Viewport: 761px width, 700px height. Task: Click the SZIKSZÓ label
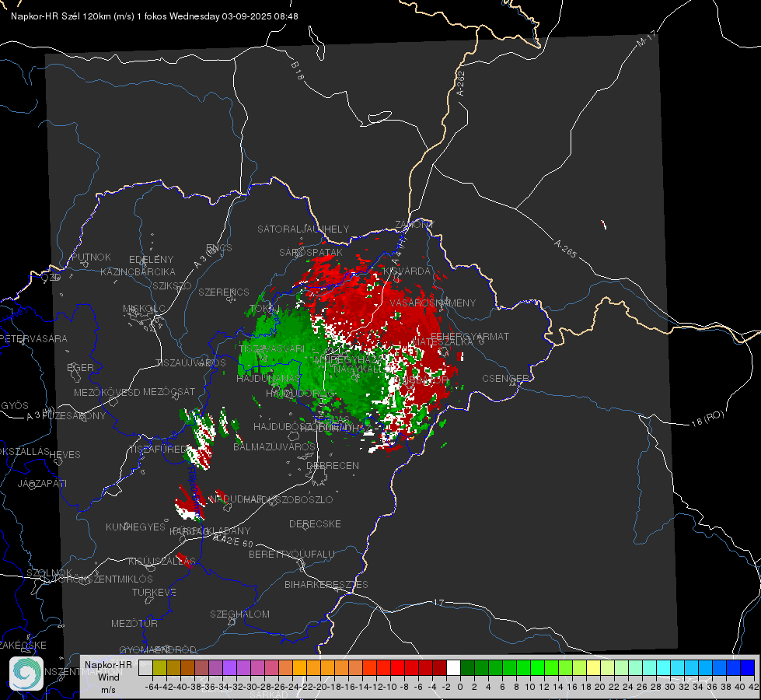[173, 286]
